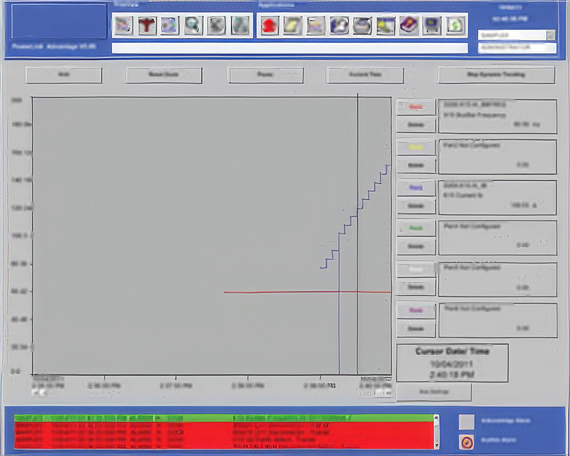570x456 pixels.
Task: Click the blue-green globe icon beside red T
Action: pos(170,25)
